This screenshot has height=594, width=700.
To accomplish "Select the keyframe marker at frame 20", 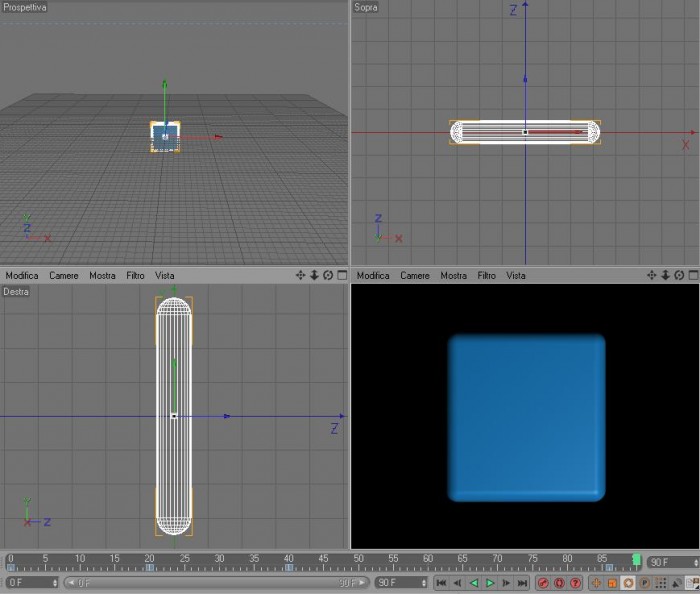I will [150, 568].
